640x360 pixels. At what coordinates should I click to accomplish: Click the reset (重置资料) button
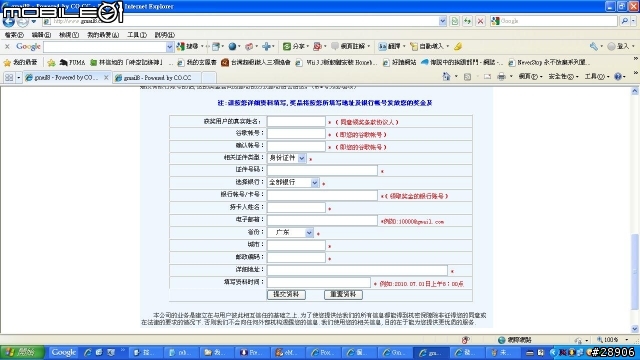(343, 294)
